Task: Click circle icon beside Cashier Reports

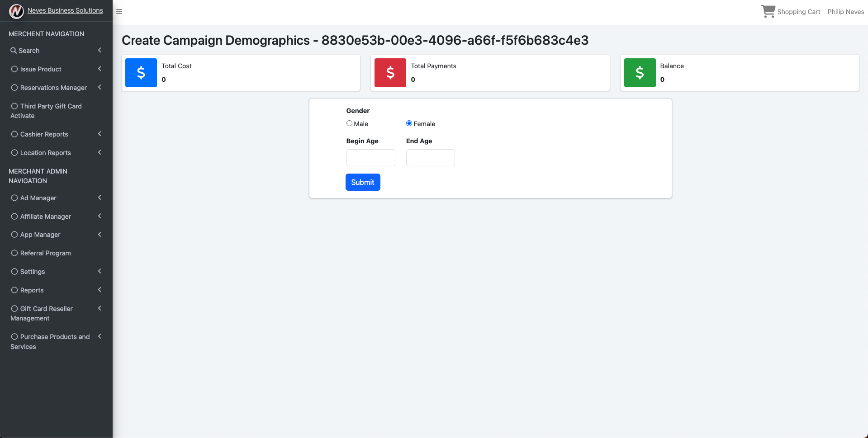Action: (14, 134)
